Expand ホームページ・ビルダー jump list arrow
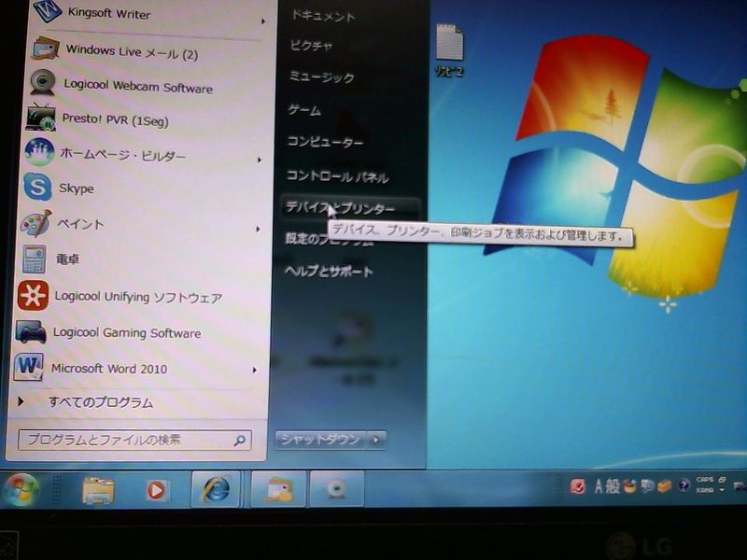747x560 pixels. point(260,160)
